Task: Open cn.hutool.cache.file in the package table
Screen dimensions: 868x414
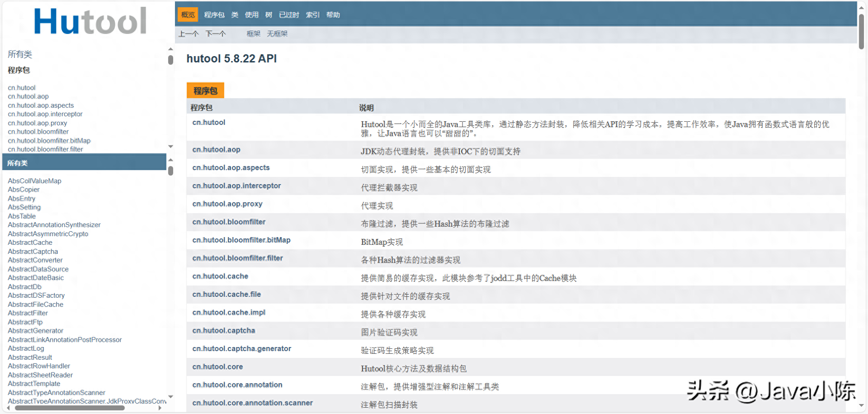Action: [226, 295]
